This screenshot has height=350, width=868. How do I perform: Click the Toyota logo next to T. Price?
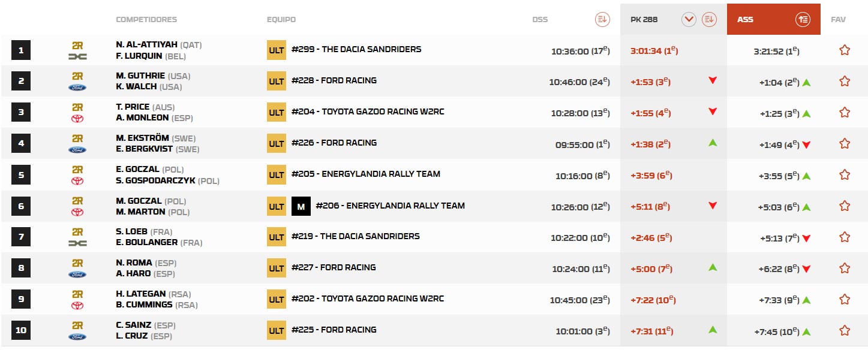[x=78, y=119]
